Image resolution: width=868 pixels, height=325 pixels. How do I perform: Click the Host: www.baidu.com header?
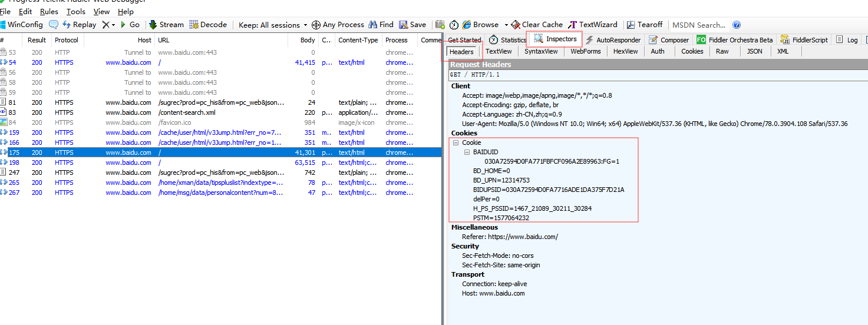click(x=493, y=293)
